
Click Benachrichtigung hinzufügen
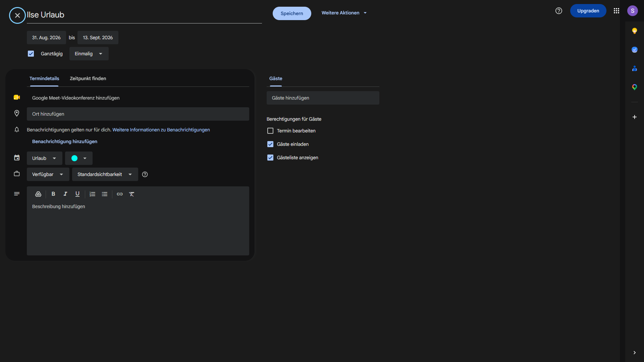coord(65,141)
